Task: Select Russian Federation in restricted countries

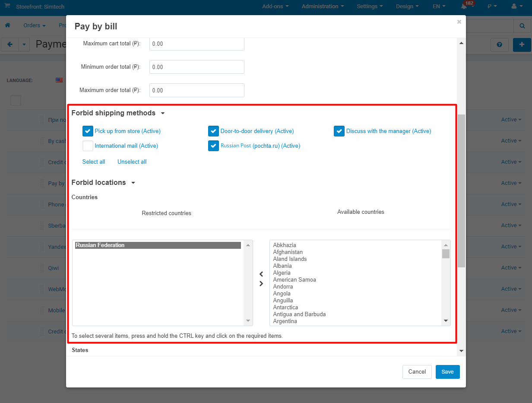Action: [158, 245]
